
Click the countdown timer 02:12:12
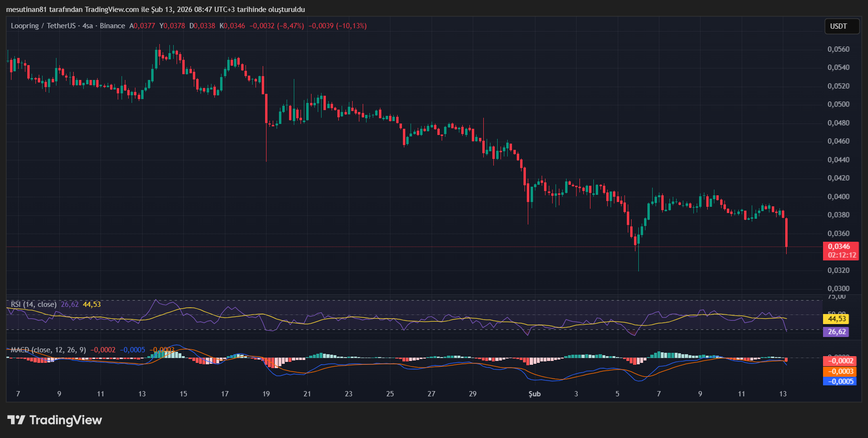pos(842,255)
